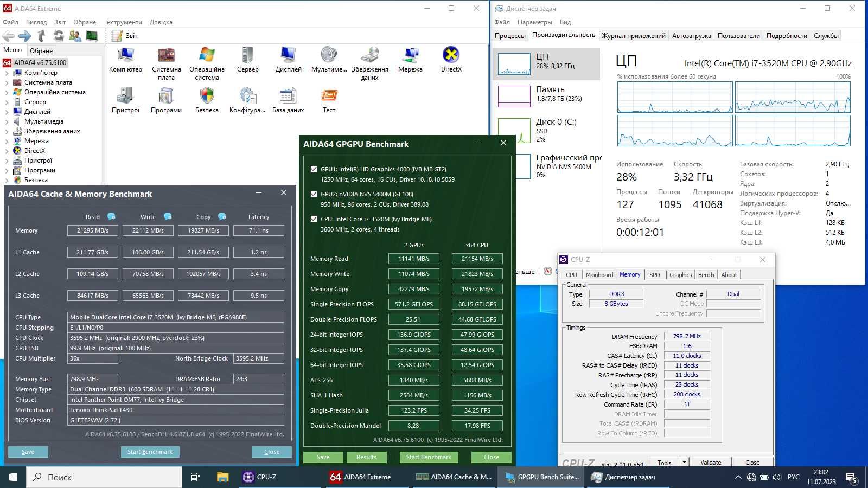
Task: Click the AIDA64 forward arrow toolbar icon
Action: (25, 36)
